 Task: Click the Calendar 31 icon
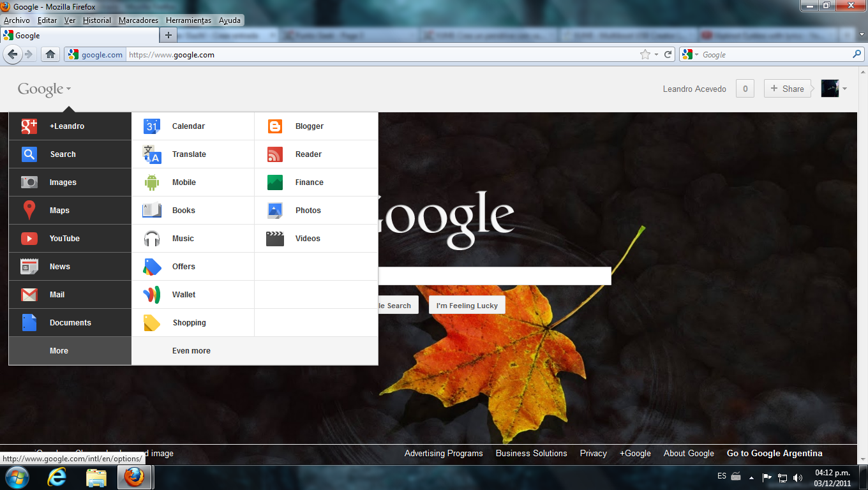click(151, 126)
